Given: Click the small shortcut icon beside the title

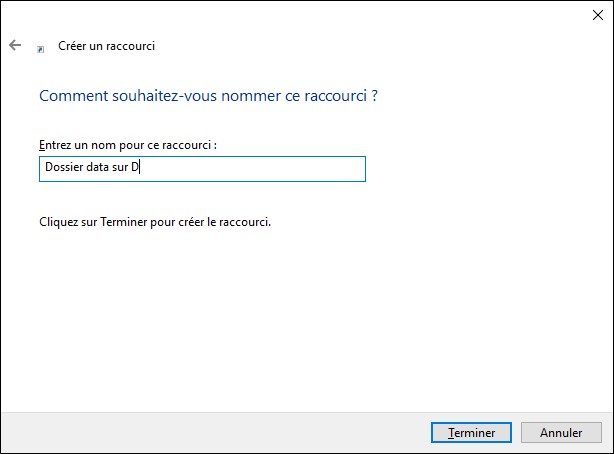Looking at the screenshot, I should coord(41,47).
